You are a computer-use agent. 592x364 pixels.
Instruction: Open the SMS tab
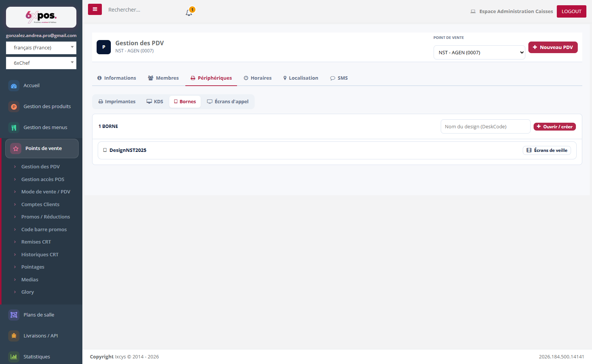point(339,78)
